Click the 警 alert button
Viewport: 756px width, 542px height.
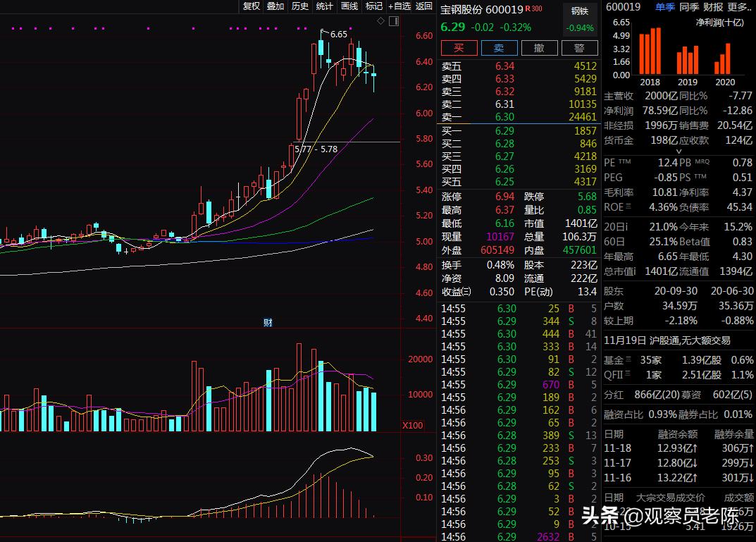click(x=579, y=48)
